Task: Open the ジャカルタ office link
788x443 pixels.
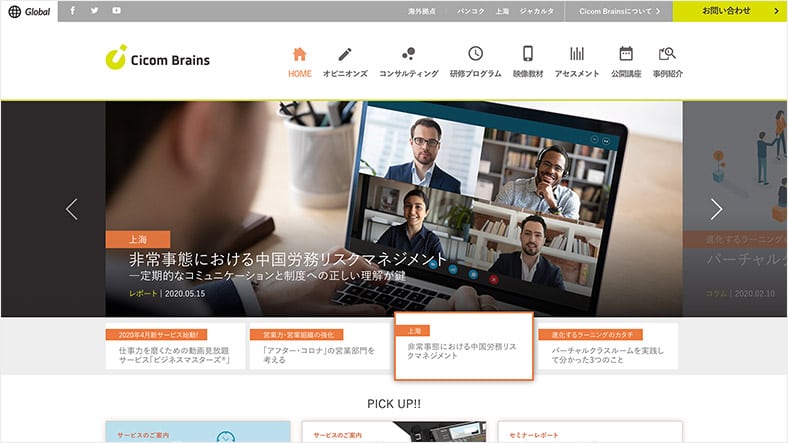Action: (537, 11)
